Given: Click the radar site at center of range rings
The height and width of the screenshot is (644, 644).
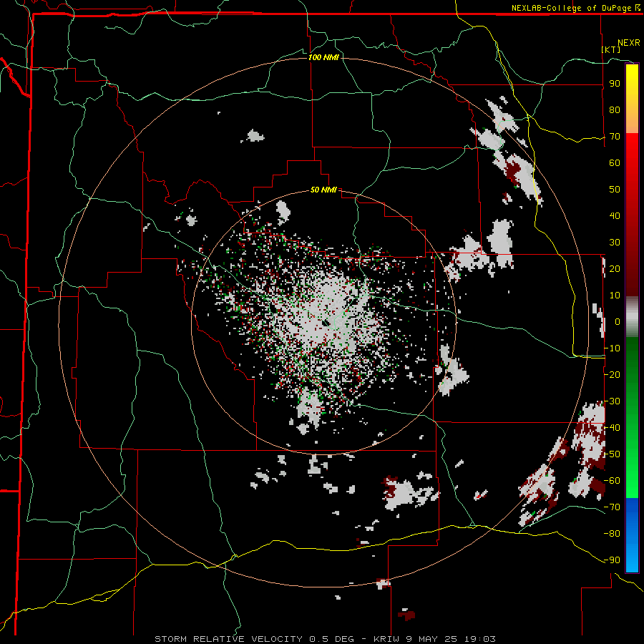Looking at the screenshot, I should click(325, 323).
